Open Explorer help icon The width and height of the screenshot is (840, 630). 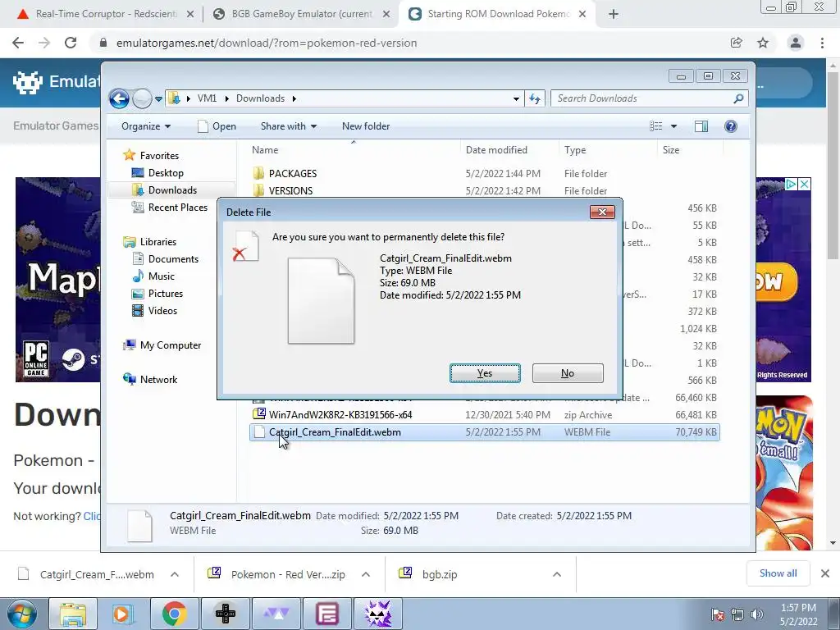pos(731,126)
